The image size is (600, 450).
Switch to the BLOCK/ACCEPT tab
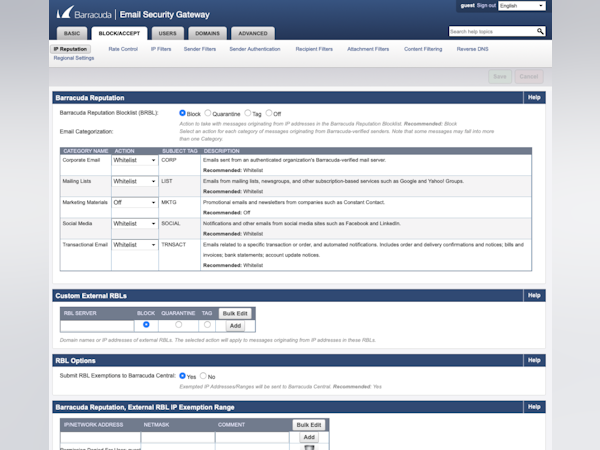coord(119,33)
